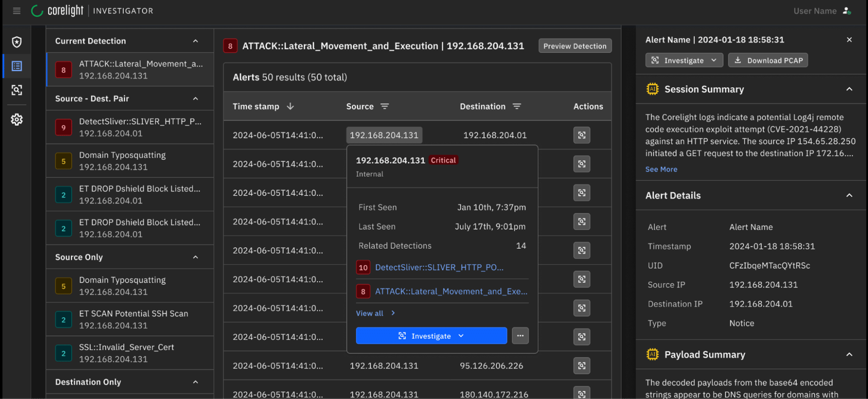Click the blue Investigate button in popup
The image size is (868, 399).
pyautogui.click(x=431, y=336)
